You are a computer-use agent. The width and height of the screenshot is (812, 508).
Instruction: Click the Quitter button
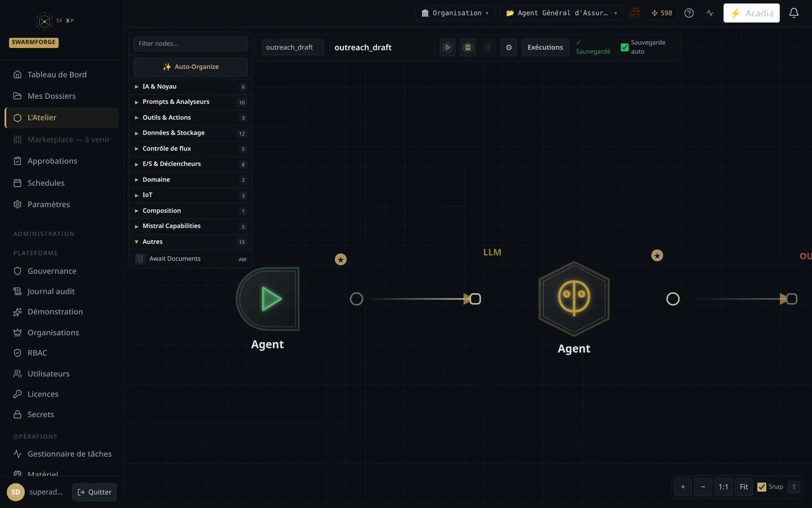tap(95, 492)
